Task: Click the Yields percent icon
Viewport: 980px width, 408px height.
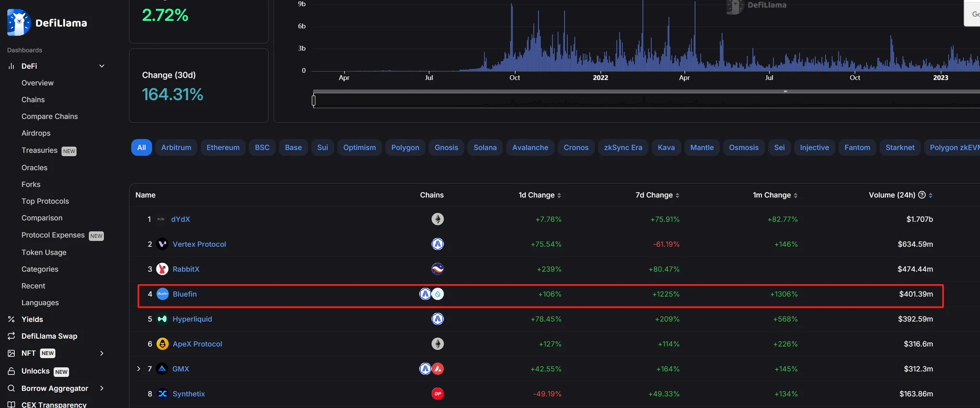Action: click(x=11, y=319)
